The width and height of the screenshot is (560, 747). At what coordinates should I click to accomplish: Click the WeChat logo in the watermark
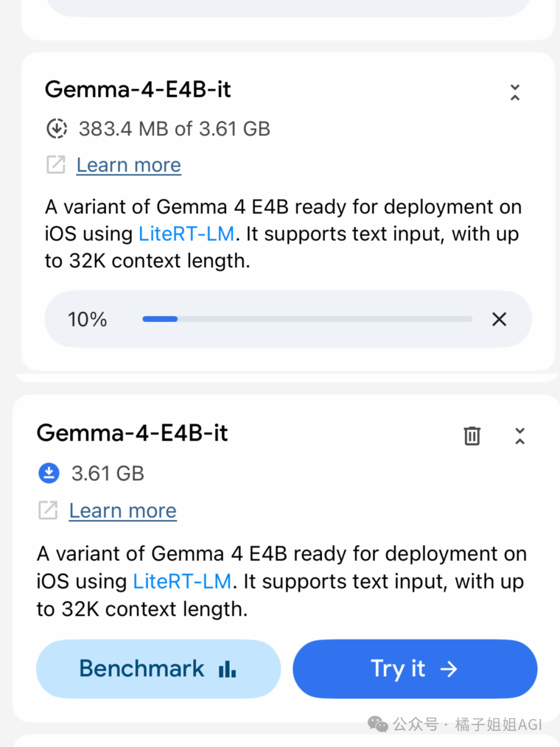click(377, 724)
